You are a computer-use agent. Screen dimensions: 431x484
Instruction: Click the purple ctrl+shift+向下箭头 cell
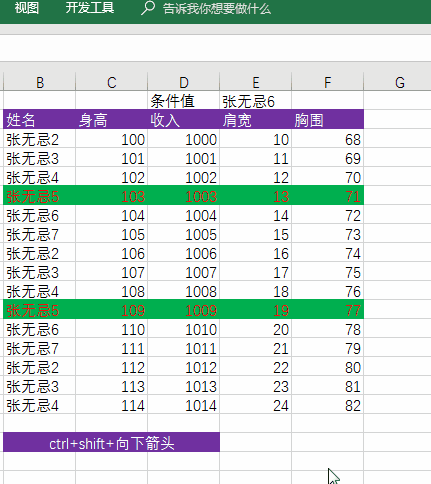click(111, 442)
